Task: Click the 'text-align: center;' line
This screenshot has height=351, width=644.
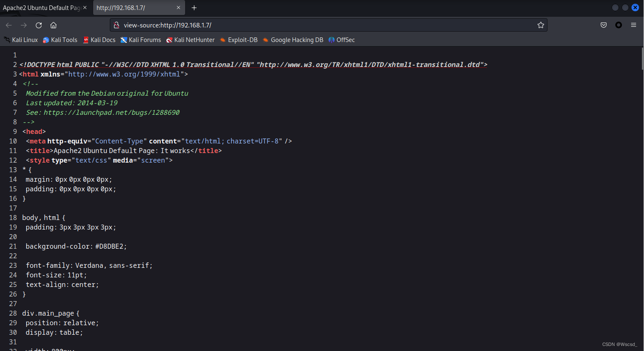Action: (62, 284)
